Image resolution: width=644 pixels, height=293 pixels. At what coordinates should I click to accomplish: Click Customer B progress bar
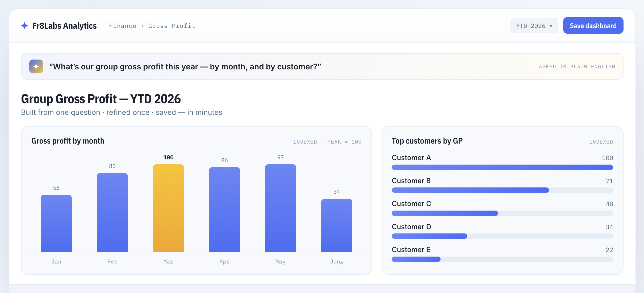click(x=502, y=190)
